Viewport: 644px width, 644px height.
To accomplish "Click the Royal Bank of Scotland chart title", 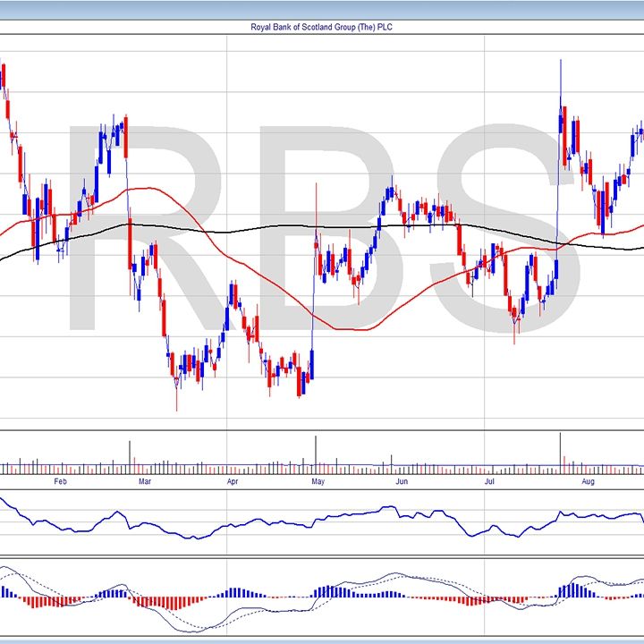I will tap(322, 27).
